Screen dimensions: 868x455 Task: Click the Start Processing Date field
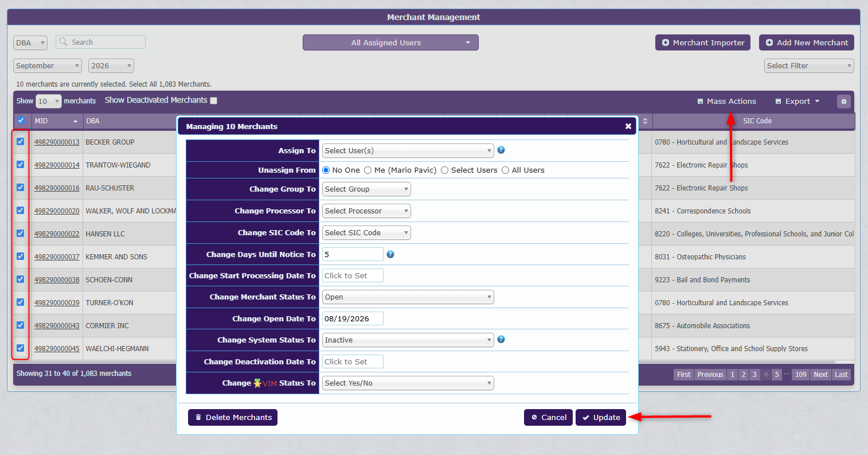pyautogui.click(x=353, y=275)
